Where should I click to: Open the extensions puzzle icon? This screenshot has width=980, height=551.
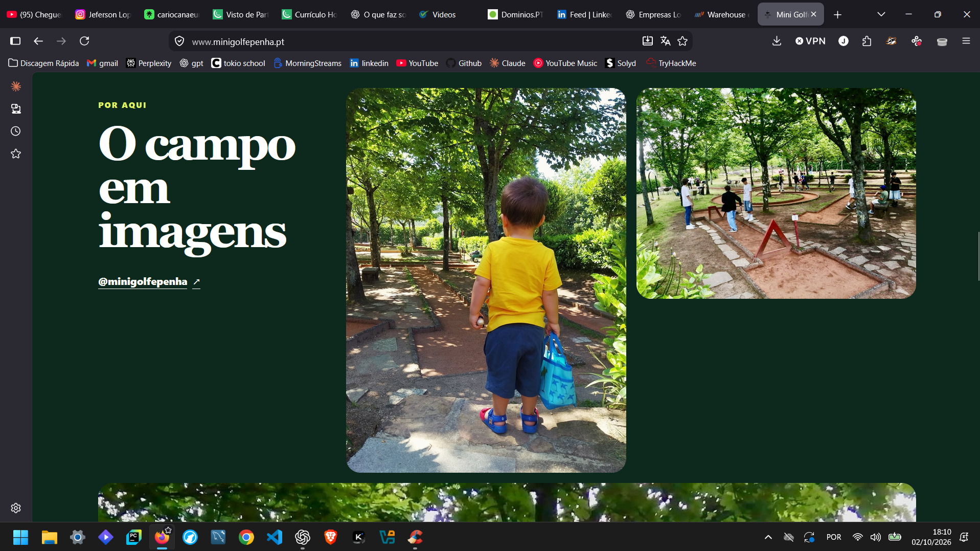867,41
